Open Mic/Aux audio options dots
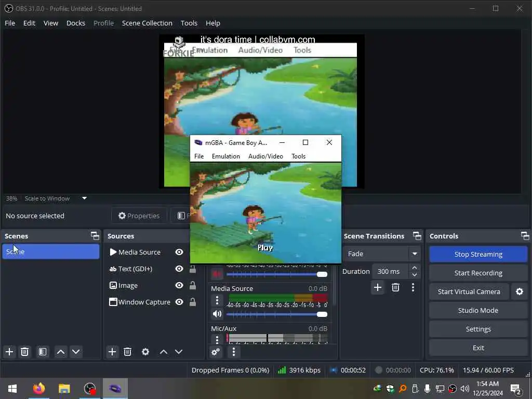This screenshot has height=399, width=532. (217, 339)
